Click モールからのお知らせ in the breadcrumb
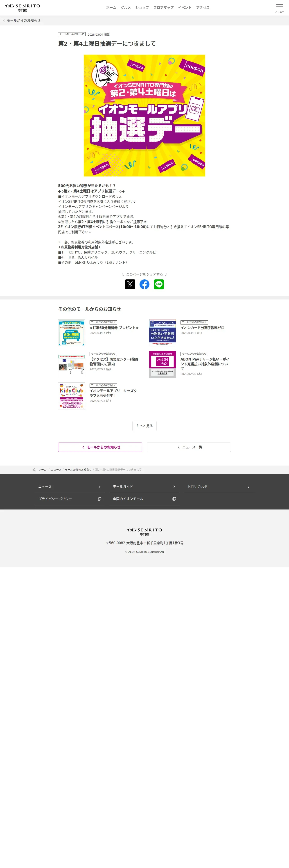This screenshot has width=289, height=868. (78, 470)
